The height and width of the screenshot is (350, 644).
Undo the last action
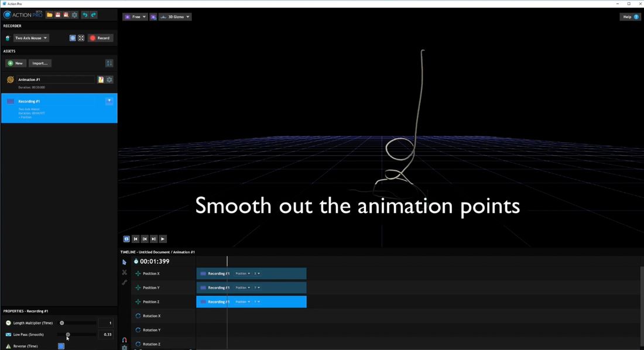[x=85, y=15]
